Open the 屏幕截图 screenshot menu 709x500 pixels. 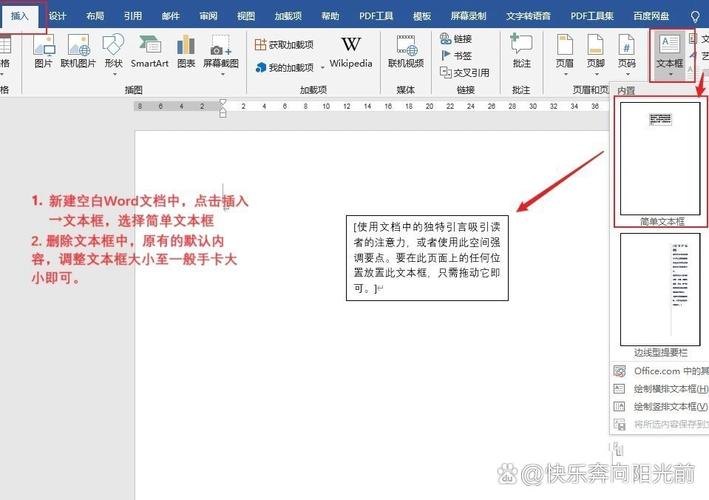221,54
